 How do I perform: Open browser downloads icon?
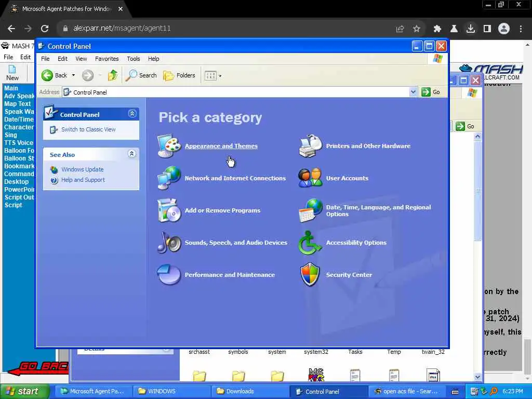470,29
